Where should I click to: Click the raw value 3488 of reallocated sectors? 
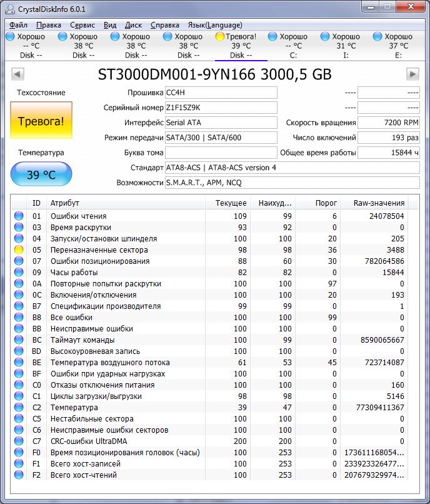point(395,249)
